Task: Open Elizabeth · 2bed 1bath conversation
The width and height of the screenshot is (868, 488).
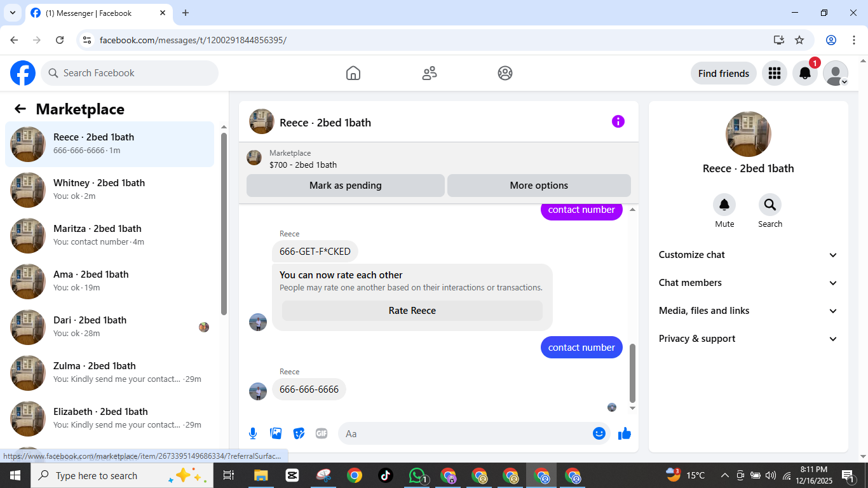Action: (x=110, y=419)
